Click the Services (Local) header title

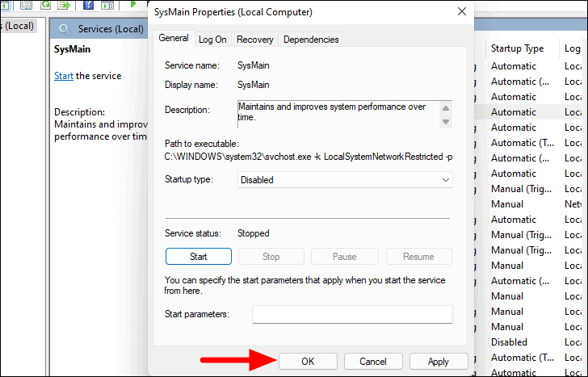(111, 29)
